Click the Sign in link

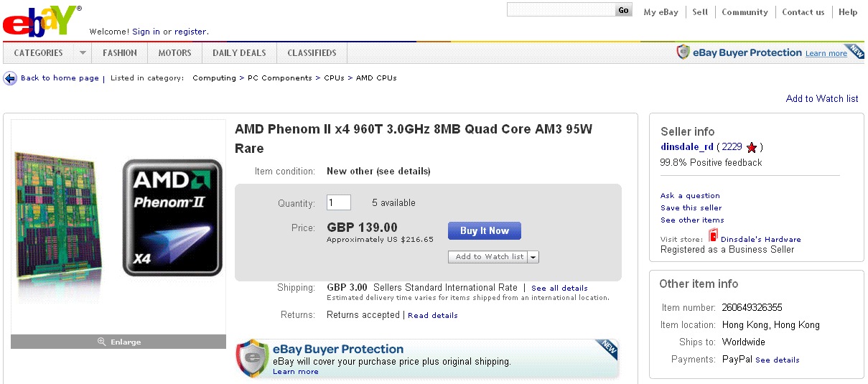pyautogui.click(x=146, y=32)
